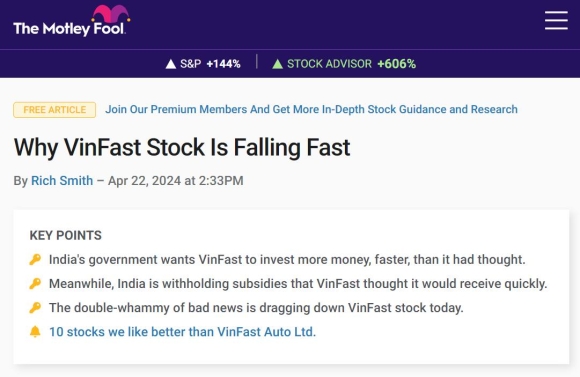The image size is (580, 377).
Task: Click The Motley Fool wordmark text
Action: coord(69,28)
